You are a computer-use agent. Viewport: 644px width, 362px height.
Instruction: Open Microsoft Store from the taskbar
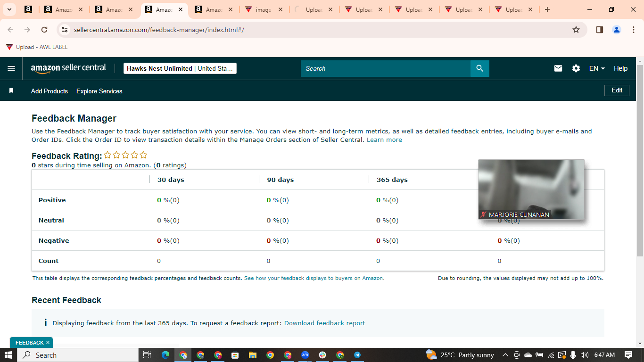pyautogui.click(x=235, y=355)
